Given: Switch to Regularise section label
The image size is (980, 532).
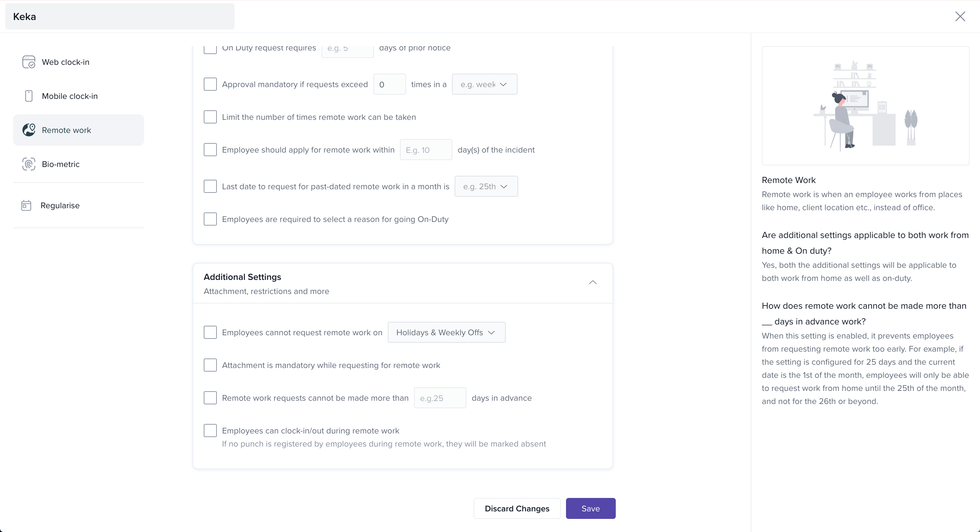Looking at the screenshot, I should 60,205.
